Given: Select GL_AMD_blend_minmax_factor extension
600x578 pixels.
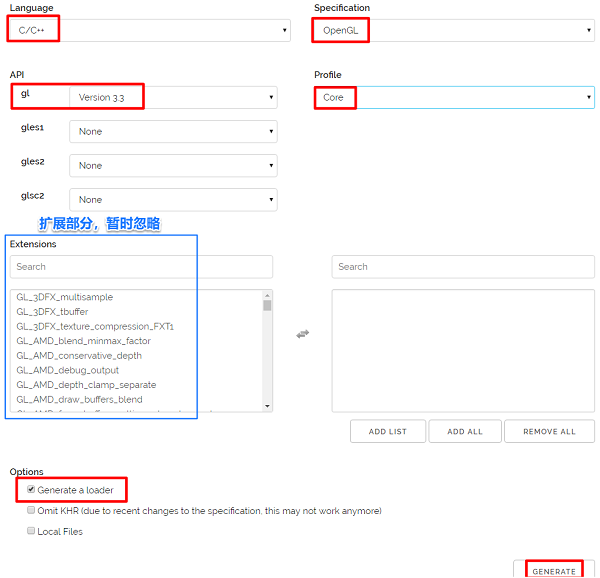Looking at the screenshot, I should (83, 340).
